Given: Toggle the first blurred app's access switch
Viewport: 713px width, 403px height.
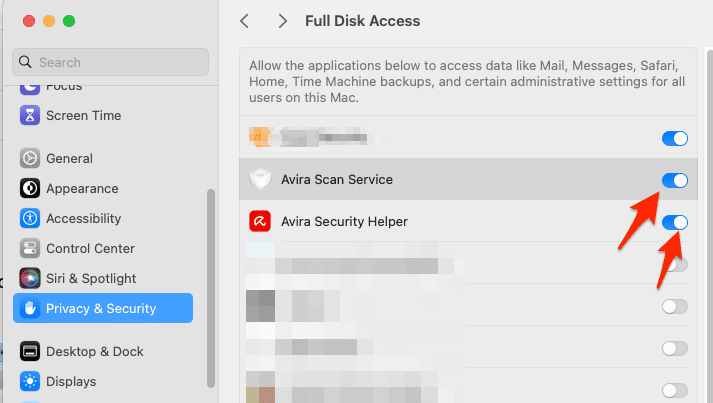Looking at the screenshot, I should 675,138.
